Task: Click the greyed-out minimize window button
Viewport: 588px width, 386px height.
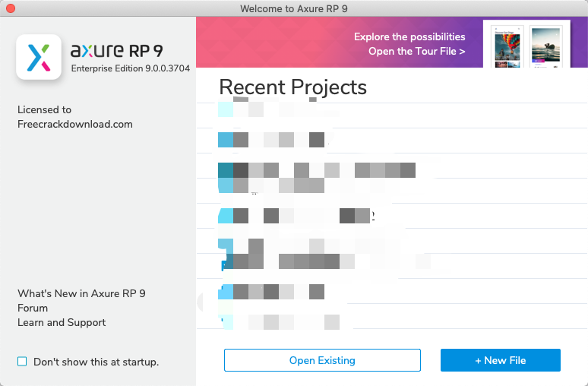Action: click(25, 8)
